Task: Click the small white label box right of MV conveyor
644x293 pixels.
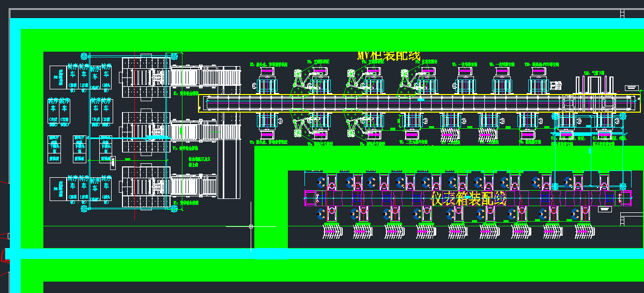Action: pos(632,88)
